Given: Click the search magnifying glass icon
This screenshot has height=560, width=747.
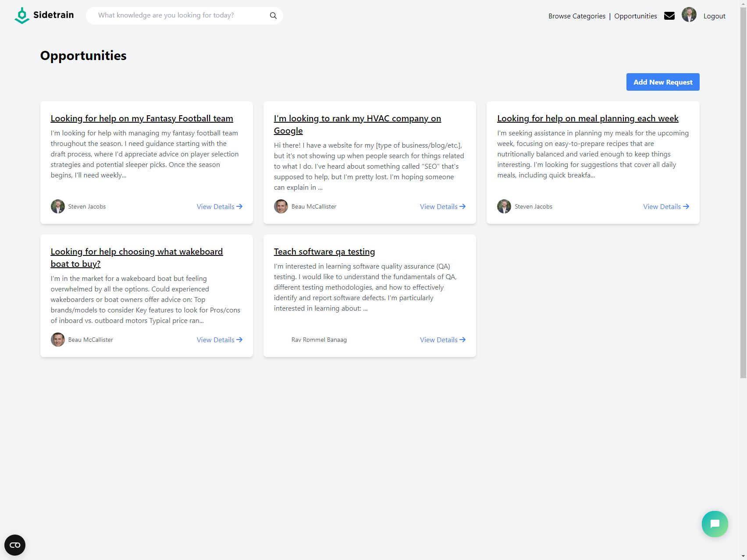Looking at the screenshot, I should point(273,16).
